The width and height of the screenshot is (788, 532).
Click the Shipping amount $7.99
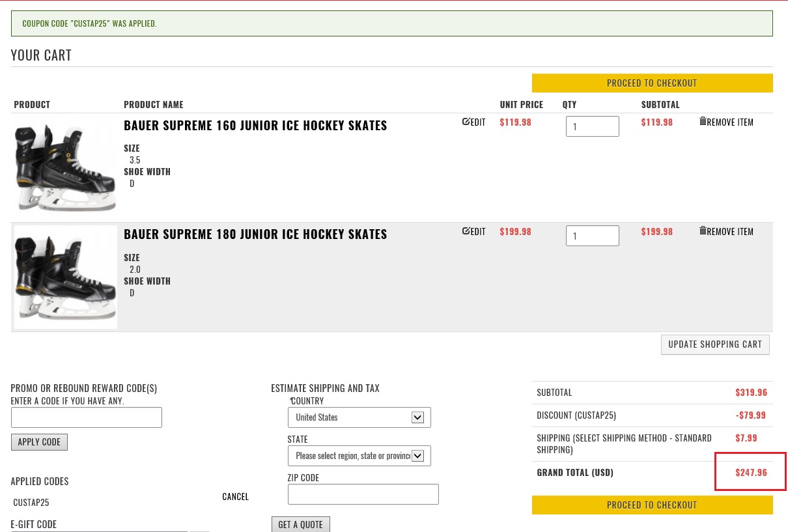(x=746, y=438)
